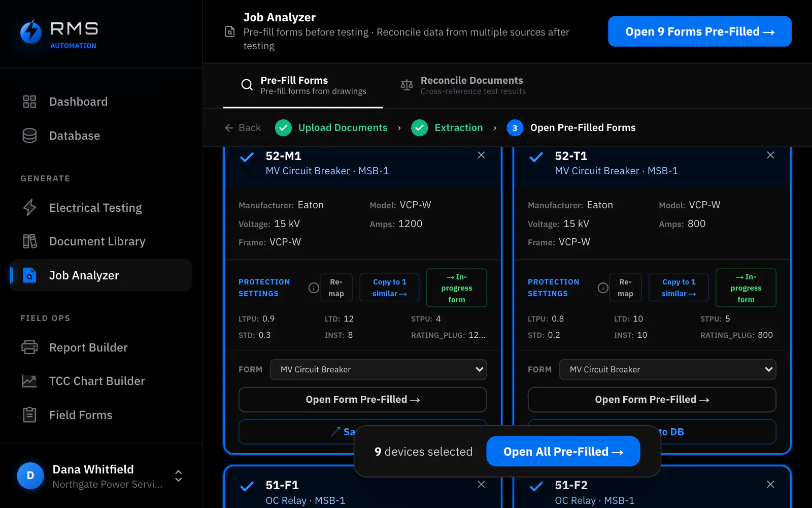Deselect the 52-T1 device checkmark
The height and width of the screenshot is (508, 812).
[536, 157]
